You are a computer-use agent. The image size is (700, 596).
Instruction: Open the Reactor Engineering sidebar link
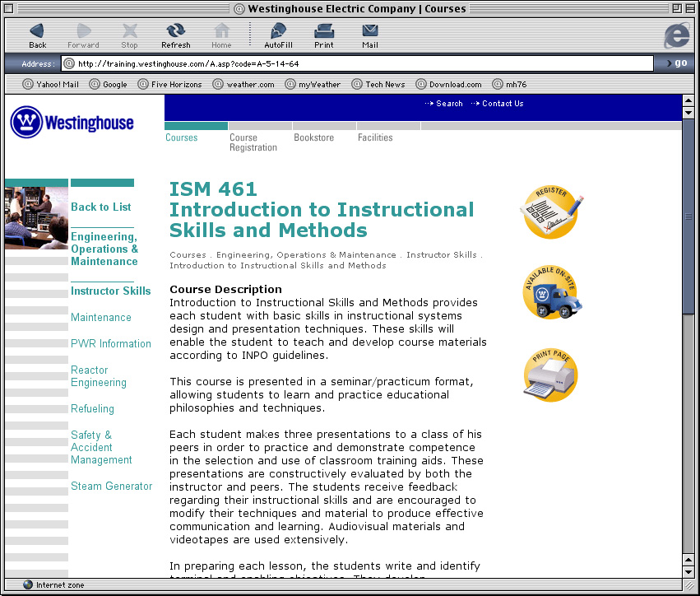tap(99, 376)
